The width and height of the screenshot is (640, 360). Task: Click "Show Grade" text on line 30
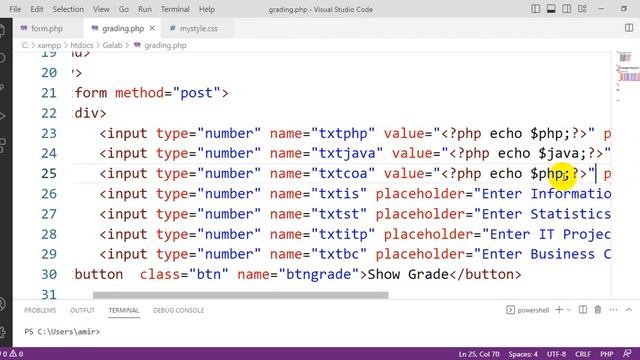(408, 274)
